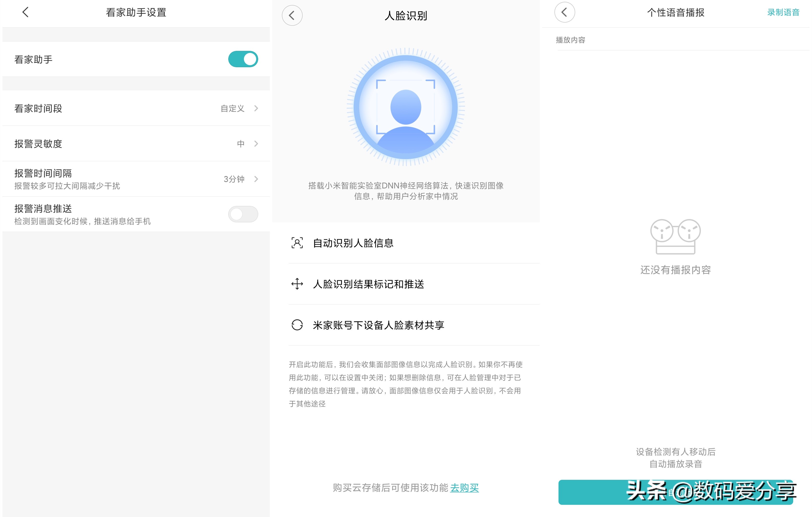Screen dimensions: 812x517
Task: Tap the back arrow on 个性语音播报 page
Action: point(564,12)
